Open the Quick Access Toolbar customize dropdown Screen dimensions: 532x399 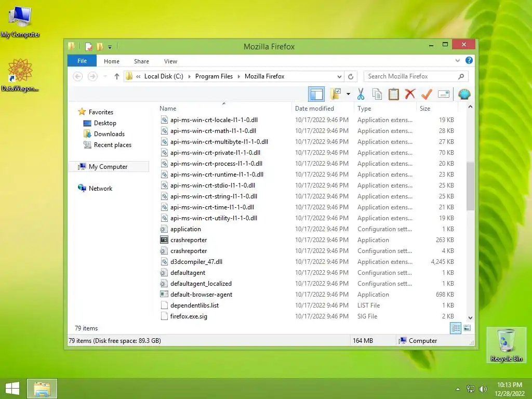[x=110, y=47]
